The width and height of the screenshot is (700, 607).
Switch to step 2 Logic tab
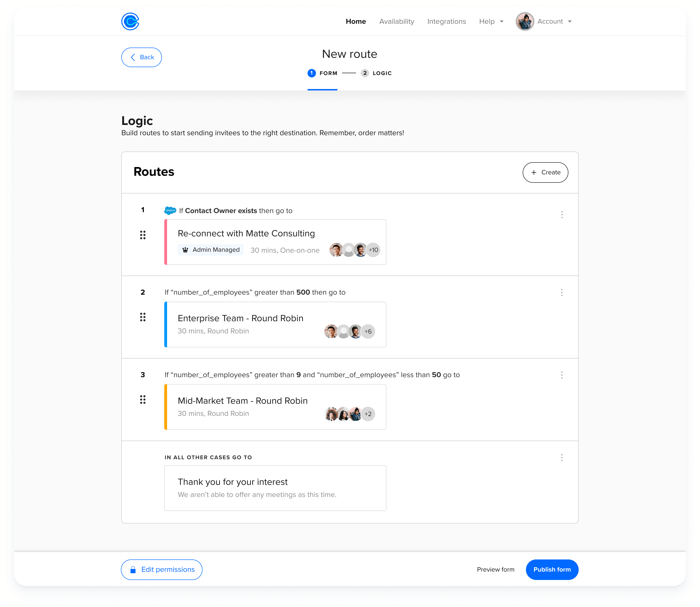376,73
